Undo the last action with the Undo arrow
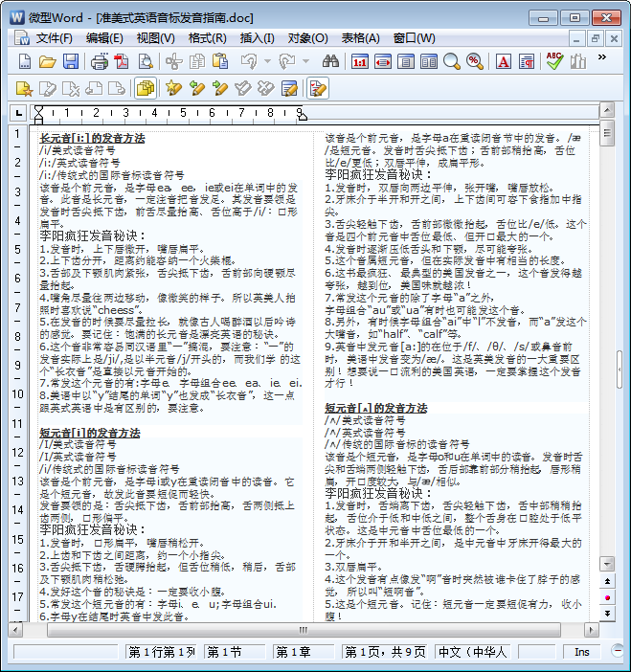631x672 pixels. pos(249,61)
